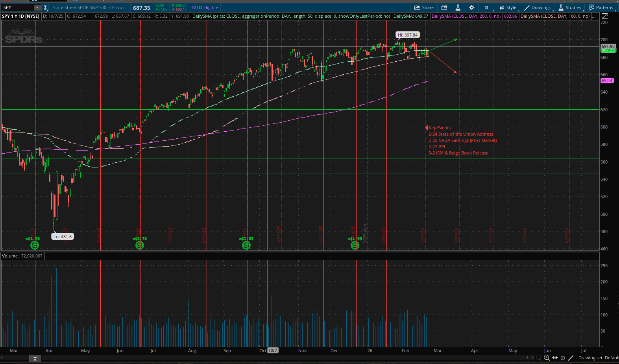Expand the SPY symbol dropdown arrow
Image resolution: width=619 pixels, height=364 pixels.
pyautogui.click(x=37, y=7)
